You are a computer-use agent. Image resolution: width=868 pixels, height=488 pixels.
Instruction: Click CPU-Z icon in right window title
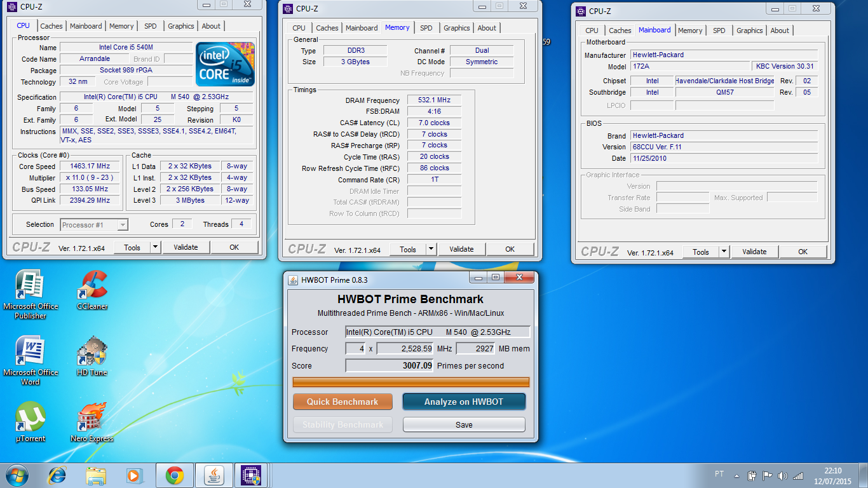[581, 11]
